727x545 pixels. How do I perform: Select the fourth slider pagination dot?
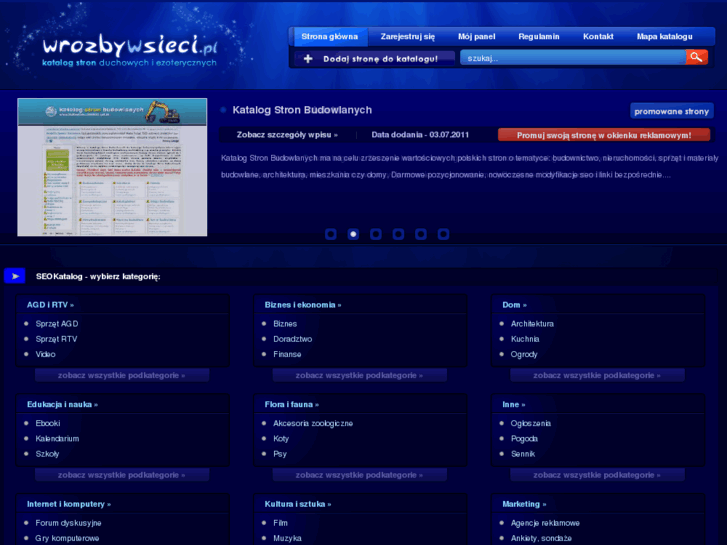pyautogui.click(x=398, y=234)
